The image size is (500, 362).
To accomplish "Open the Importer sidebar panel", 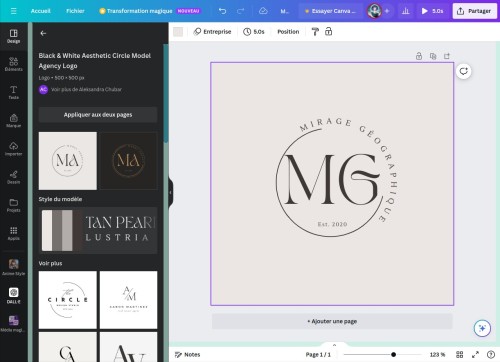I will tap(14, 149).
